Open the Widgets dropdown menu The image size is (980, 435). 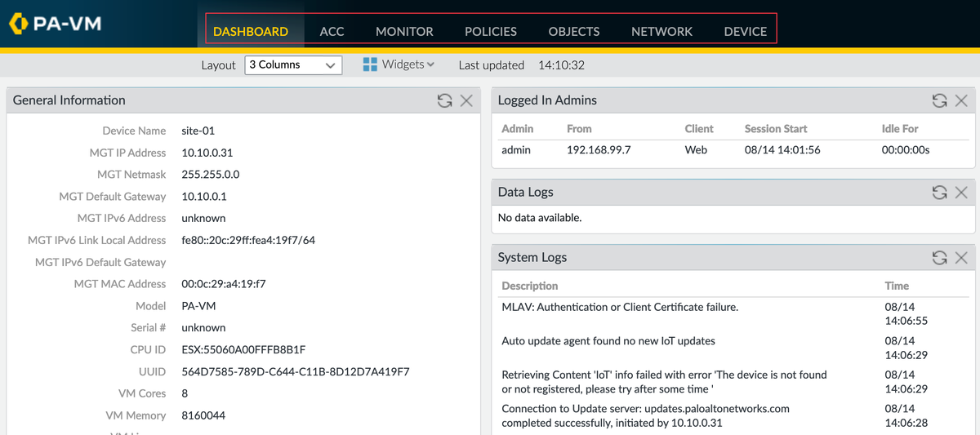(399, 64)
